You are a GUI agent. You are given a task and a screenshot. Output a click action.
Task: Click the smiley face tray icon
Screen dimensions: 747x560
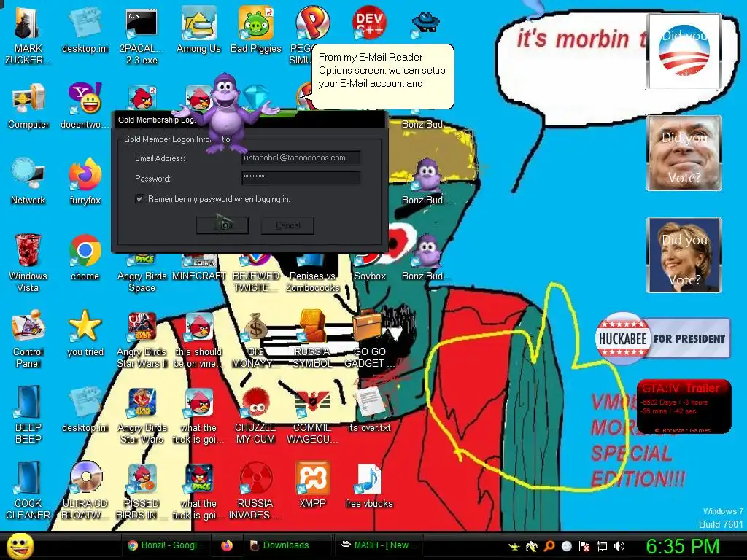pyautogui.click(x=567, y=546)
